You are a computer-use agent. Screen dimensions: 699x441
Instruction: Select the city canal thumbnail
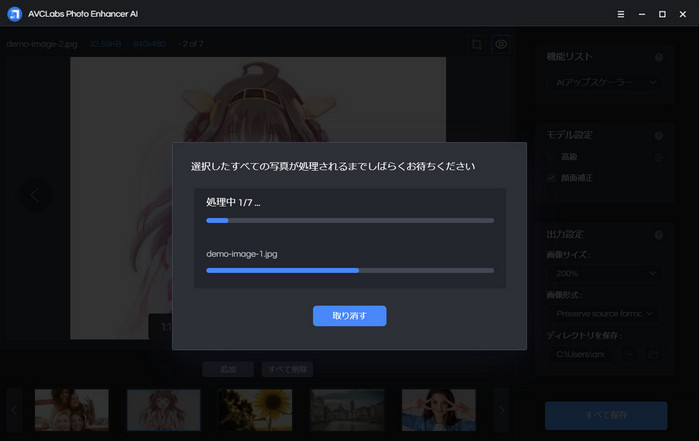tap(347, 410)
